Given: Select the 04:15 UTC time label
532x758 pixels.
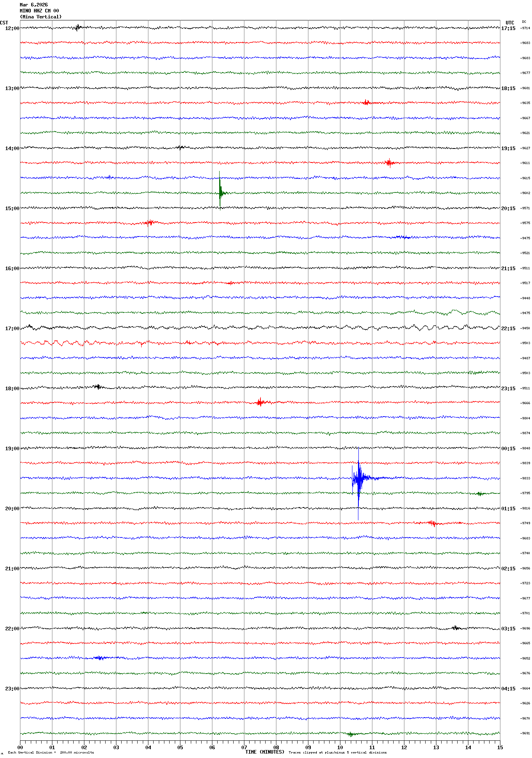Looking at the screenshot, I should click(x=508, y=689).
